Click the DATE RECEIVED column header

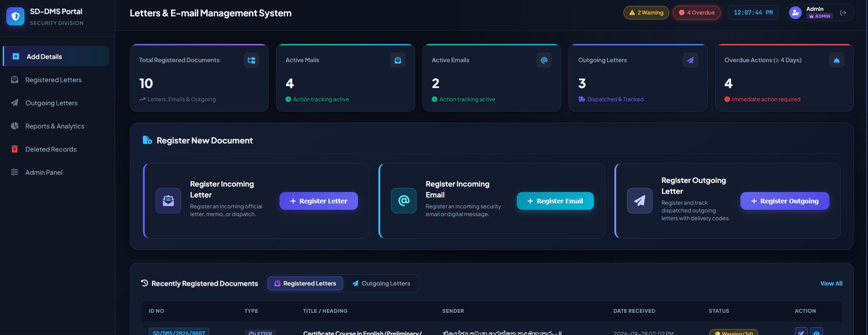click(634, 311)
